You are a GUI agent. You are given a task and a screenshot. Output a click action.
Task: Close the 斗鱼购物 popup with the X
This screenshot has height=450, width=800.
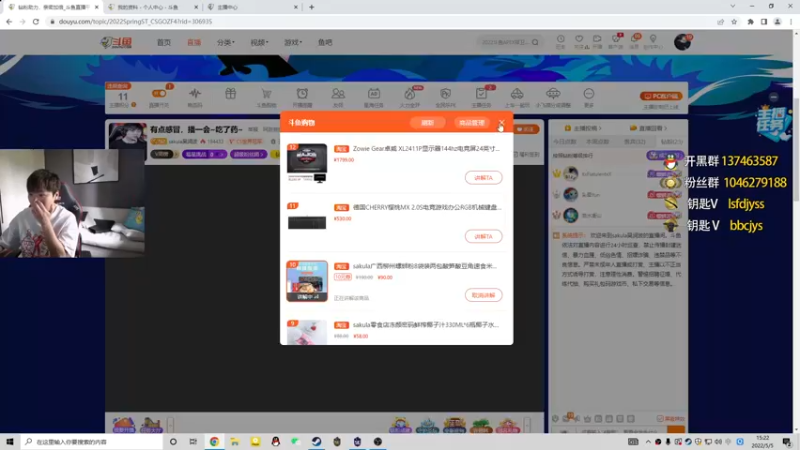[x=502, y=122]
